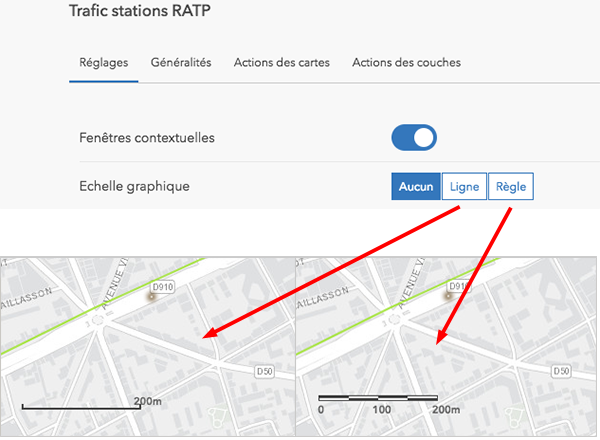
Task: Click the station point marker on right map
Action: [448, 296]
